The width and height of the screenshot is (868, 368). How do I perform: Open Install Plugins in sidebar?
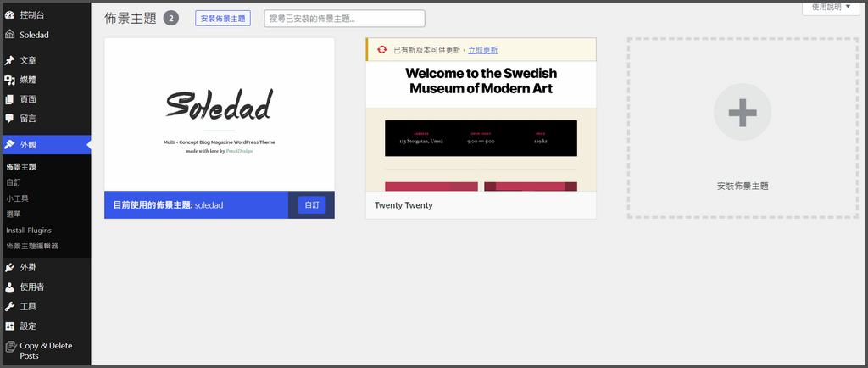click(x=29, y=230)
